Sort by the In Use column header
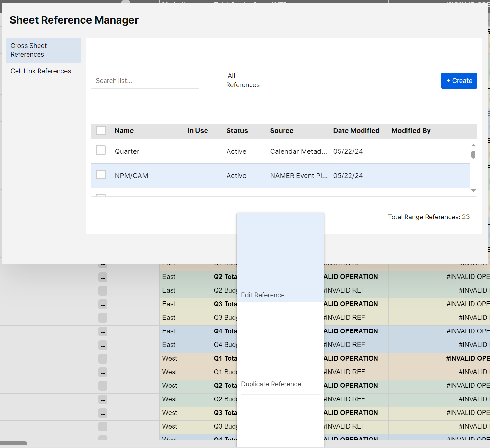The image size is (490, 448). coord(197,131)
